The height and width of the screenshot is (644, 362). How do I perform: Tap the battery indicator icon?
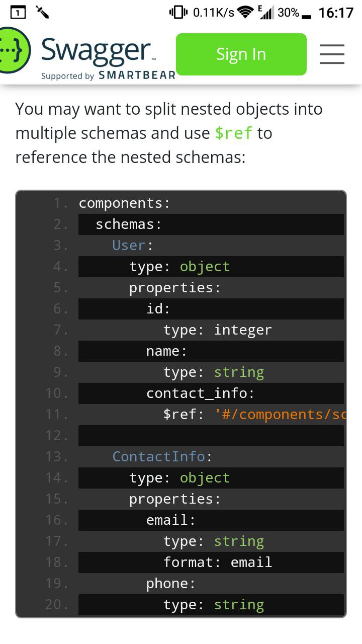(306, 14)
